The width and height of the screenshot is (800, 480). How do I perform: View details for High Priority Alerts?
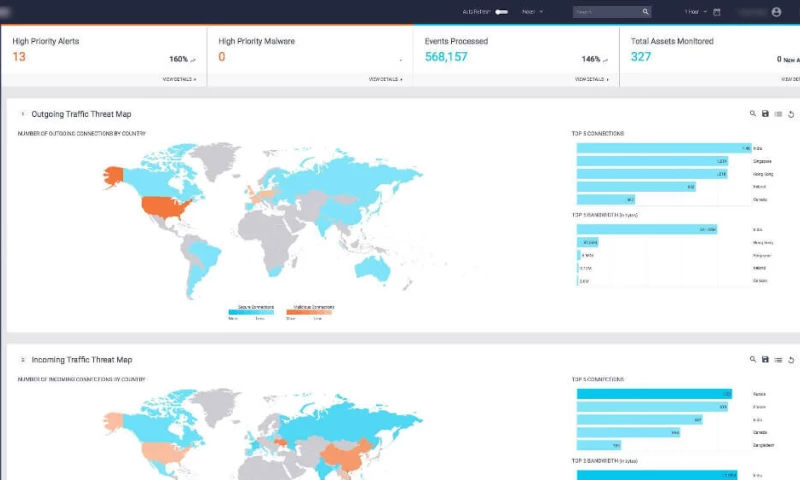click(x=179, y=80)
